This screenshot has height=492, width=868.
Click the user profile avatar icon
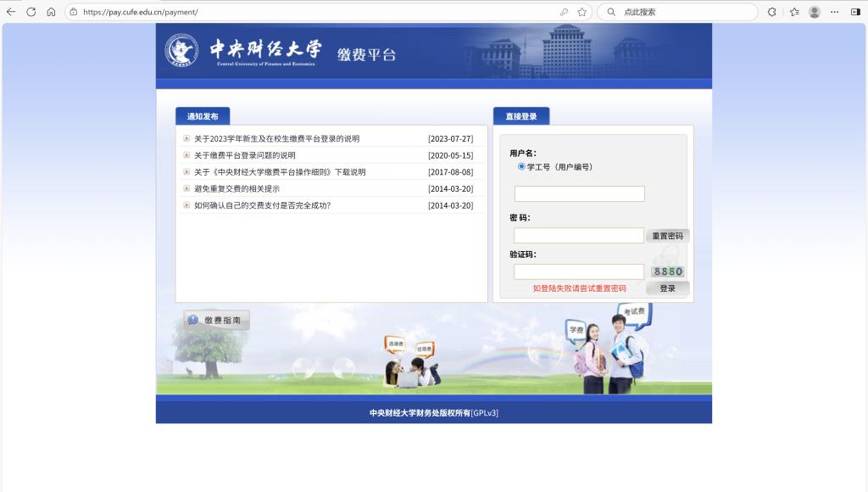[x=815, y=12]
